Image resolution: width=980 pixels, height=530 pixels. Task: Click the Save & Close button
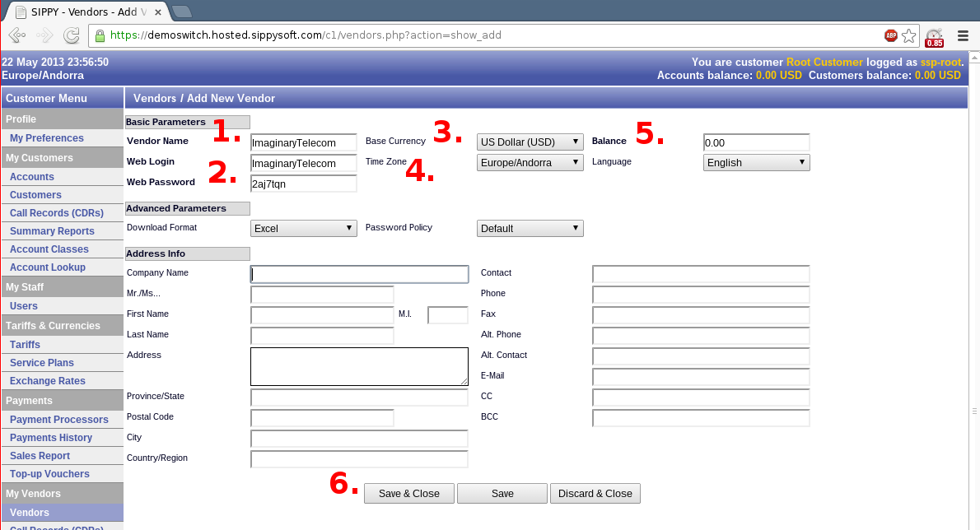click(x=409, y=493)
